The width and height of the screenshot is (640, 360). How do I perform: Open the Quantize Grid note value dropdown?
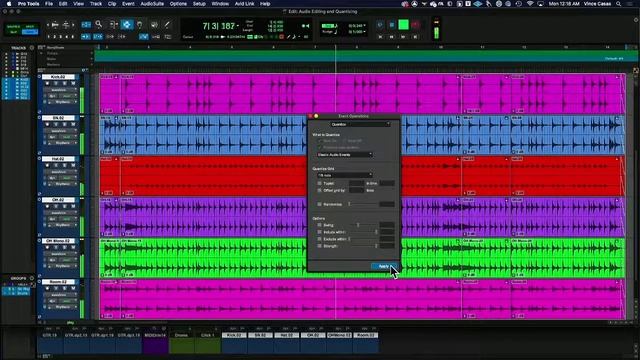(x=344, y=175)
